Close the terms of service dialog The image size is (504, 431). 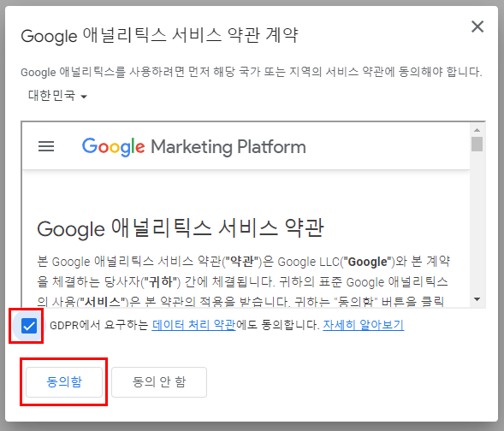point(477,27)
